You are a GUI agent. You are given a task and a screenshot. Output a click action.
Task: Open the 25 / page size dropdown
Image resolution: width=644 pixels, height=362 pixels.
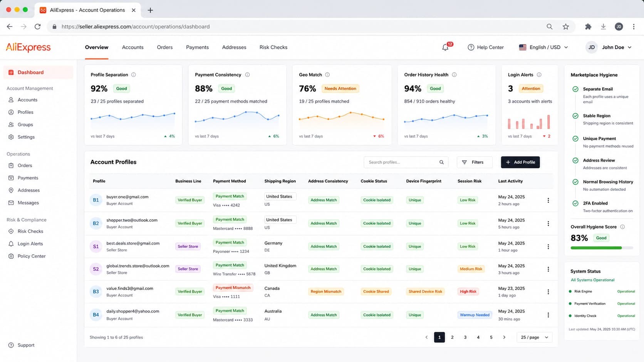point(534,337)
